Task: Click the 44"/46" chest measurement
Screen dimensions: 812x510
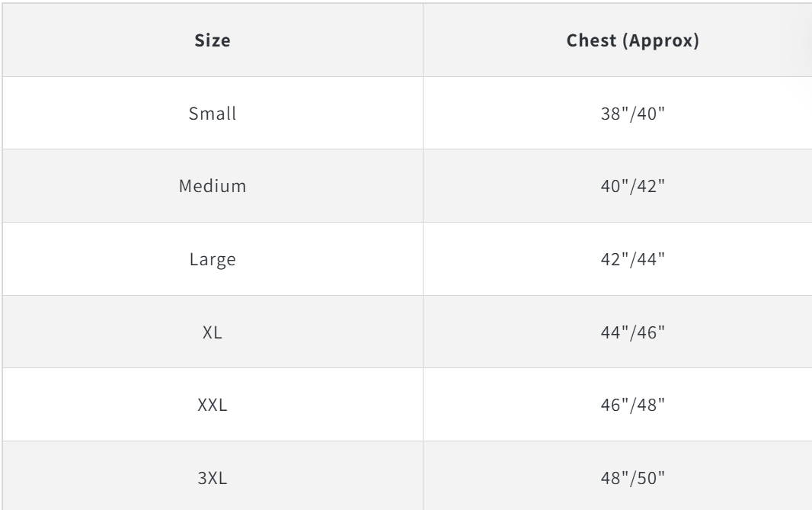Action: coord(633,332)
